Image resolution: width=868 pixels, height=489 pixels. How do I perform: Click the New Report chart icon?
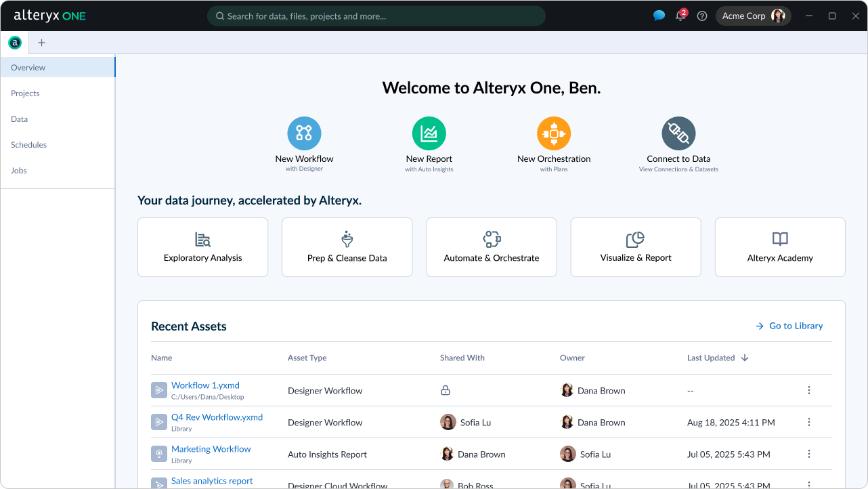click(429, 133)
